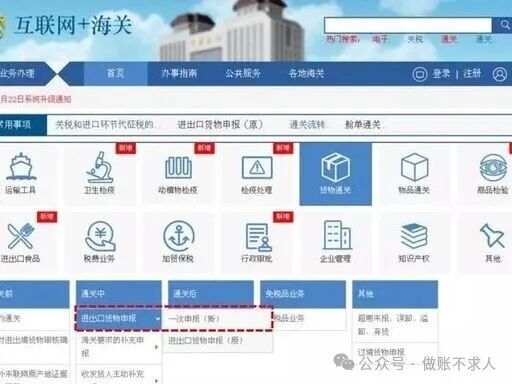Select the 免税品业务 column header

pos(303,294)
